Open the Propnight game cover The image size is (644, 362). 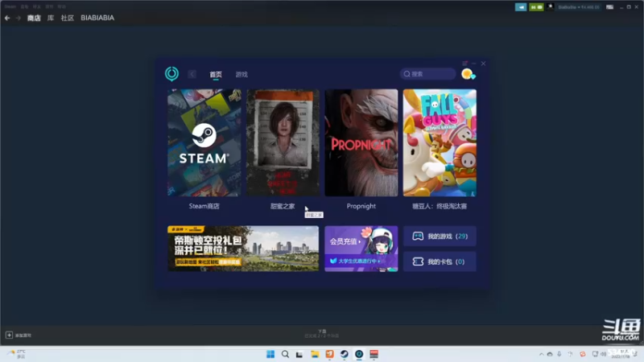tap(361, 143)
